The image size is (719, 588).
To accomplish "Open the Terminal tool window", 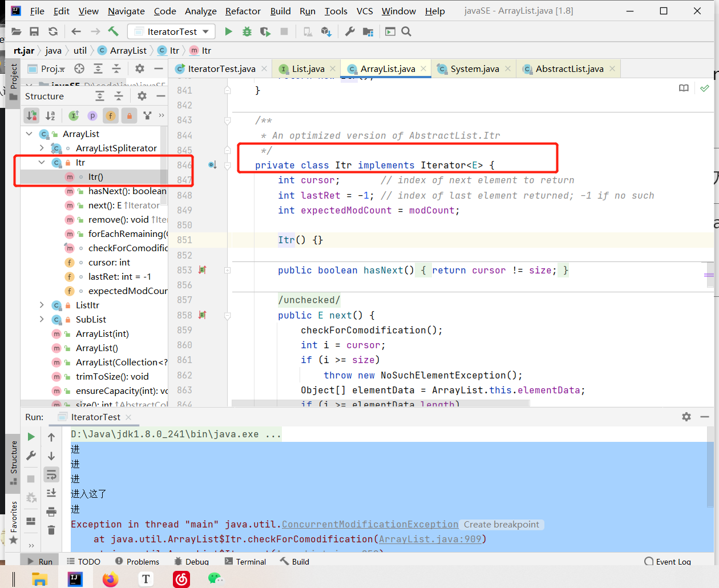I will tap(245, 561).
